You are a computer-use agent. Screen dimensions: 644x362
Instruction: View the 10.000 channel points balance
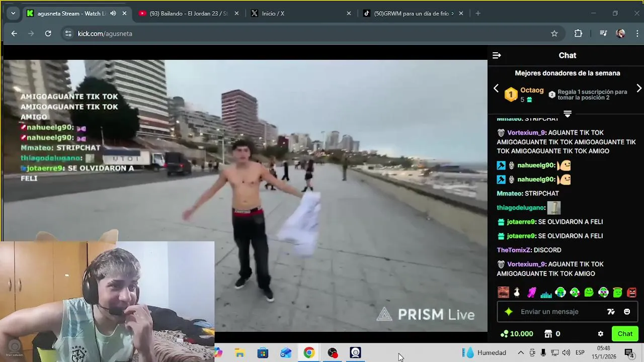[x=517, y=334]
